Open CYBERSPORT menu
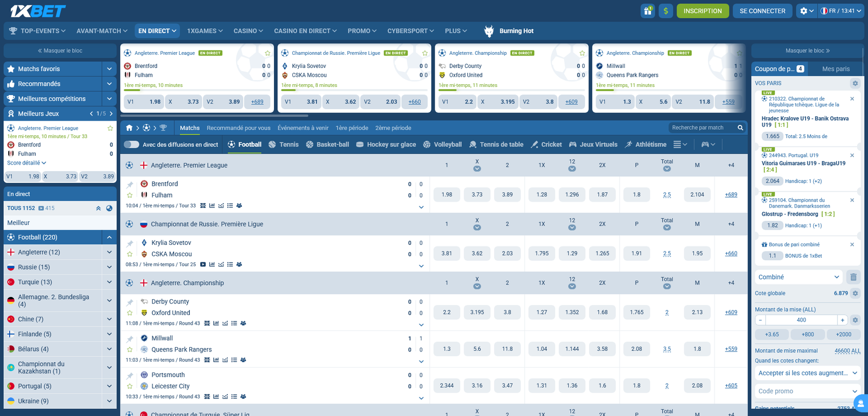Image resolution: width=868 pixels, height=416 pixels. point(411,31)
